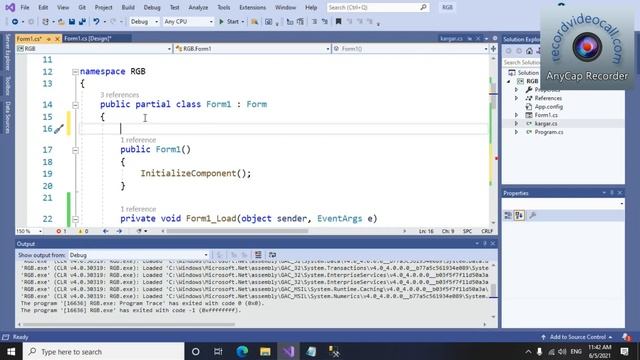Click Add to Source Control

coord(578,337)
